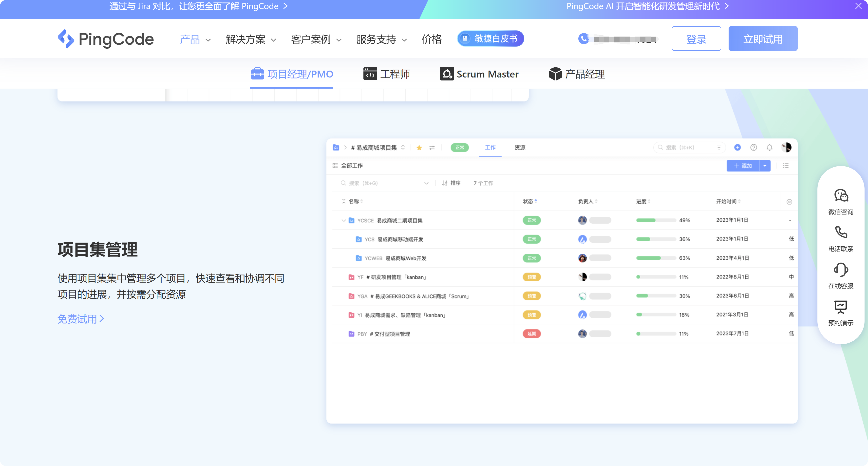868x466 pixels.
Task: Select the 排序 sort icon
Action: coord(445,183)
